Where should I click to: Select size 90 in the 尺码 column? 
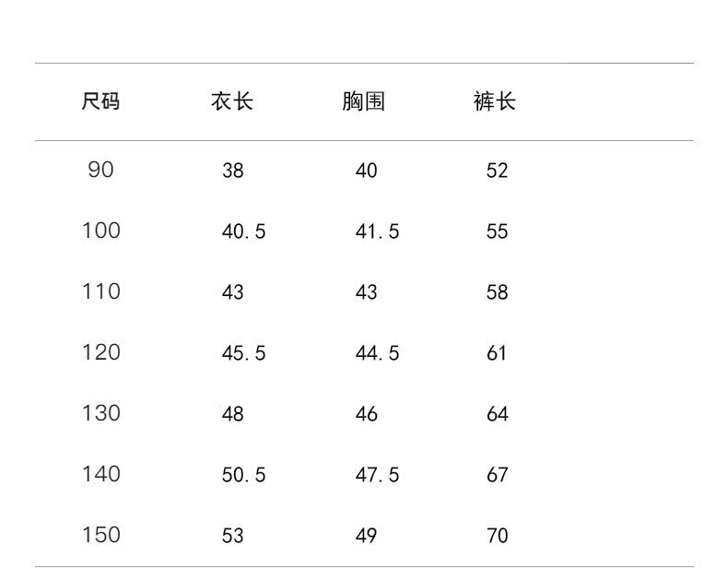(100, 170)
